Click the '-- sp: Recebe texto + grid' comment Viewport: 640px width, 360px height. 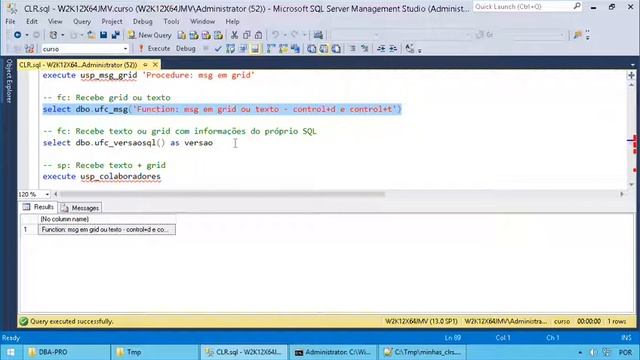click(x=104, y=165)
